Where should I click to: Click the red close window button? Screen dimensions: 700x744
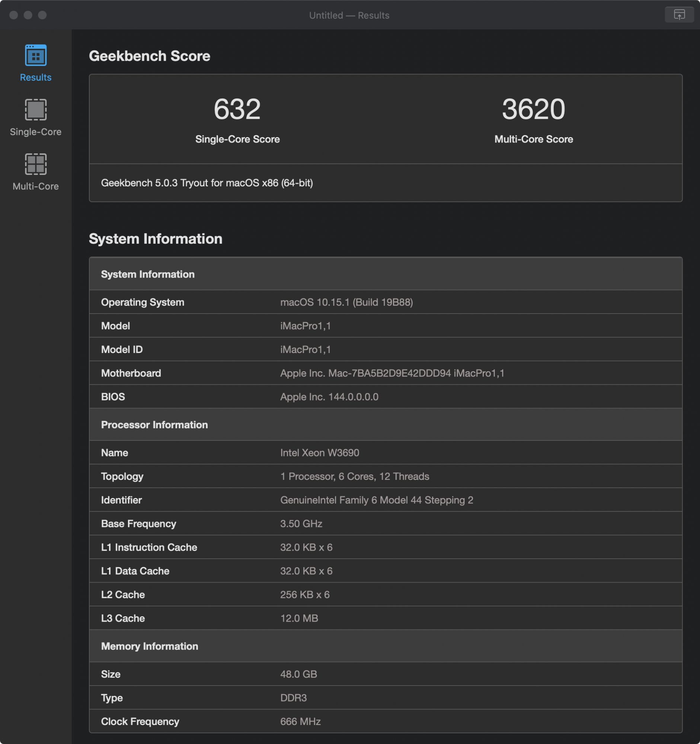tap(14, 15)
